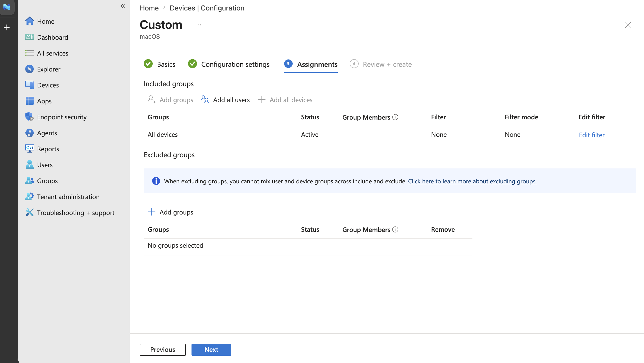Go to the Basics step
This screenshot has height=363, width=644.
[x=159, y=64]
